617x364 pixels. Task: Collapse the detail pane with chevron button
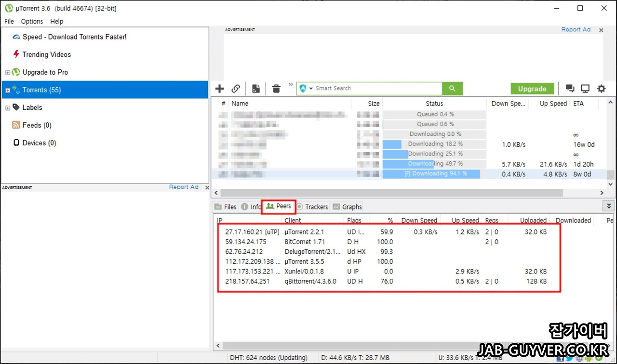(x=608, y=206)
